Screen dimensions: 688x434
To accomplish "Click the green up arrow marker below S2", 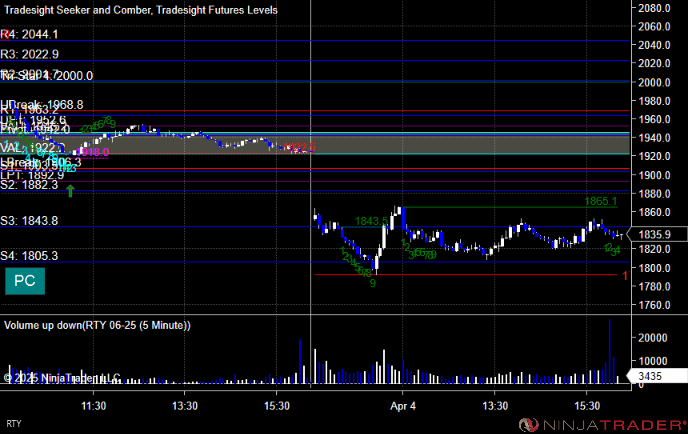I will click(x=70, y=191).
